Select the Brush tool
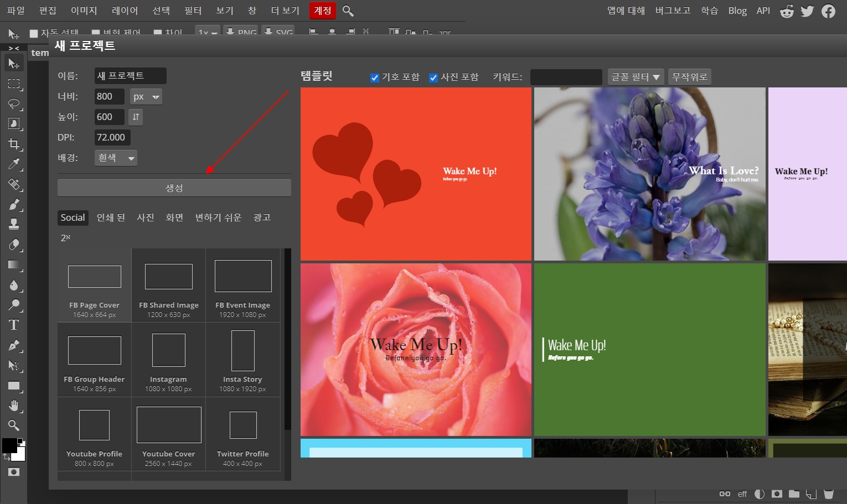847x504 pixels. click(x=14, y=204)
